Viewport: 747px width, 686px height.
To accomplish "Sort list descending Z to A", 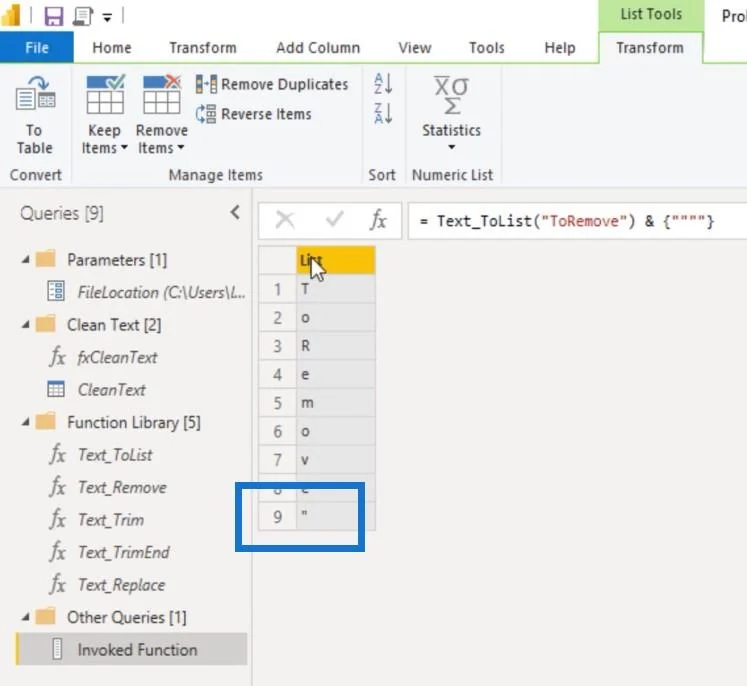I will [x=383, y=113].
